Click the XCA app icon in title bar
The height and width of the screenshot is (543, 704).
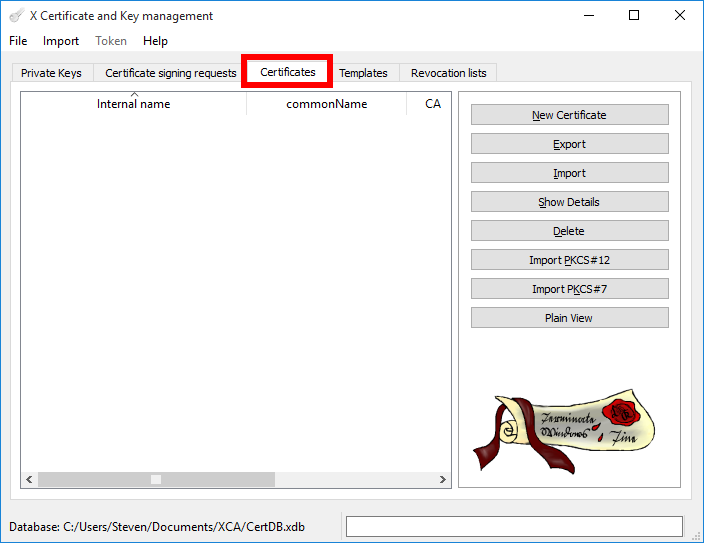tap(16, 16)
